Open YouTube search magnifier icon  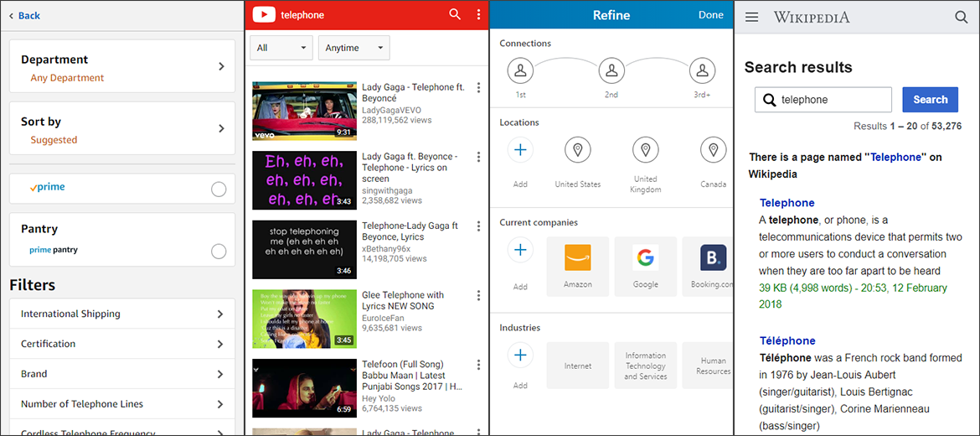click(x=454, y=14)
